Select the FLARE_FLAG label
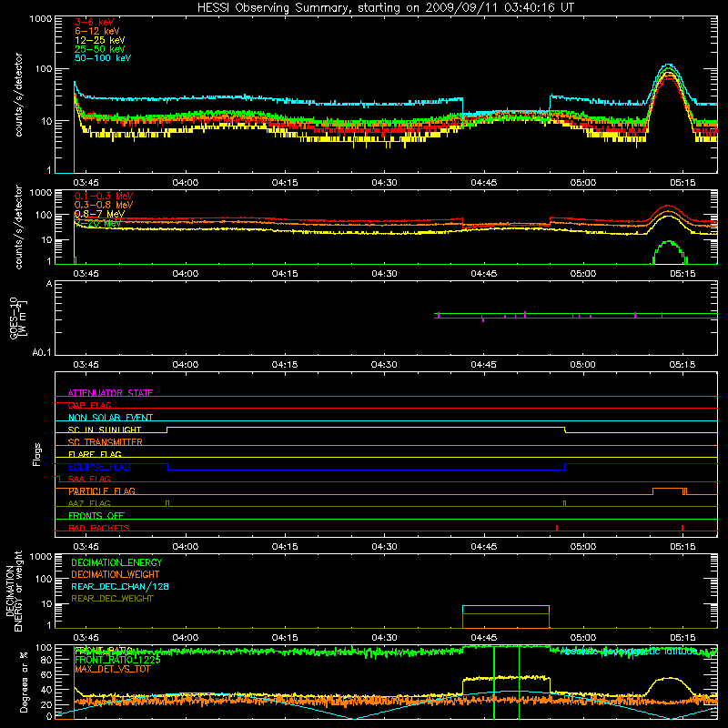Image resolution: width=728 pixels, height=728 pixels. pyautogui.click(x=95, y=454)
